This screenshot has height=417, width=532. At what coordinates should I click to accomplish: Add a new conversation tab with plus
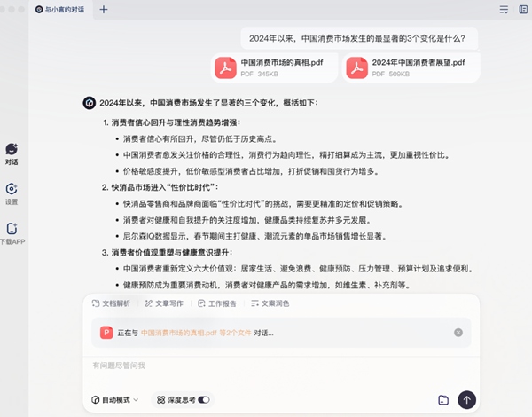click(x=104, y=10)
